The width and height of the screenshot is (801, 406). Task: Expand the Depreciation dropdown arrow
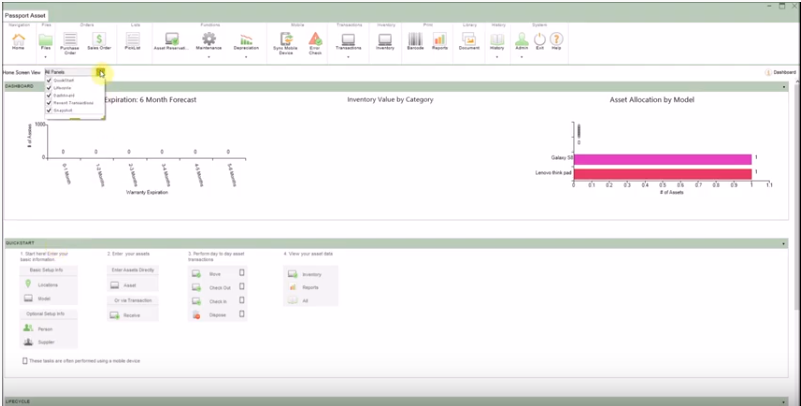246,57
